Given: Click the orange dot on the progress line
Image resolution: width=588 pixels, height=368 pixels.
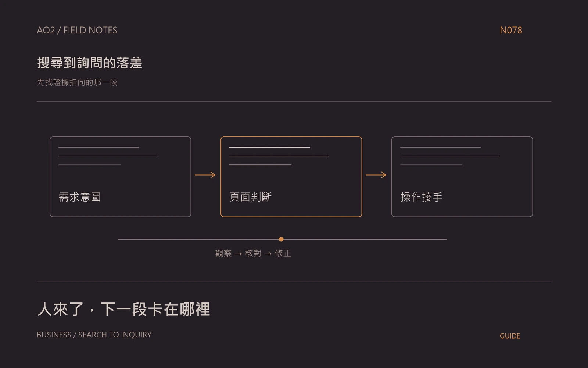Looking at the screenshot, I should 281,239.
